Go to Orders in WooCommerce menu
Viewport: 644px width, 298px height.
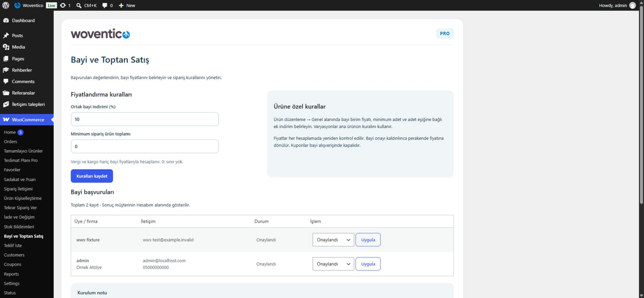pyautogui.click(x=11, y=142)
